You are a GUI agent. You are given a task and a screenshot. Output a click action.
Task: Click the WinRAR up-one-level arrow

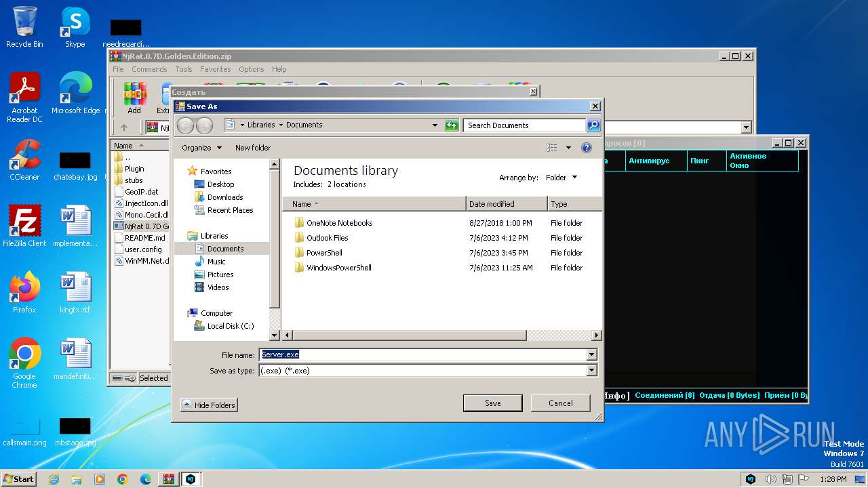pos(123,127)
